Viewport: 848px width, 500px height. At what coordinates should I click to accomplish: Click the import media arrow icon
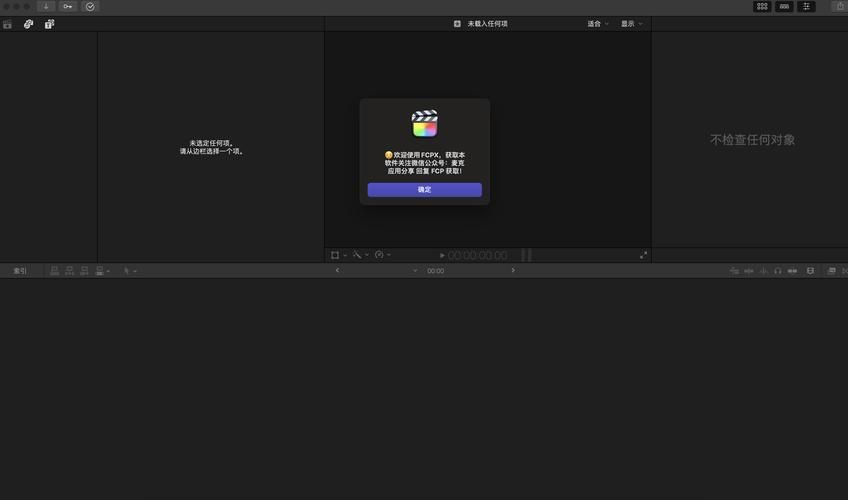point(46,6)
